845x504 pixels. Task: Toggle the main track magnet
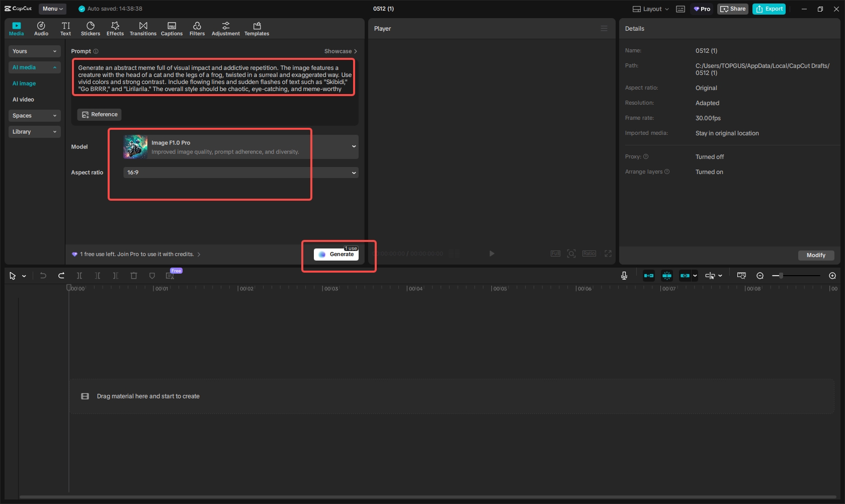tap(649, 276)
